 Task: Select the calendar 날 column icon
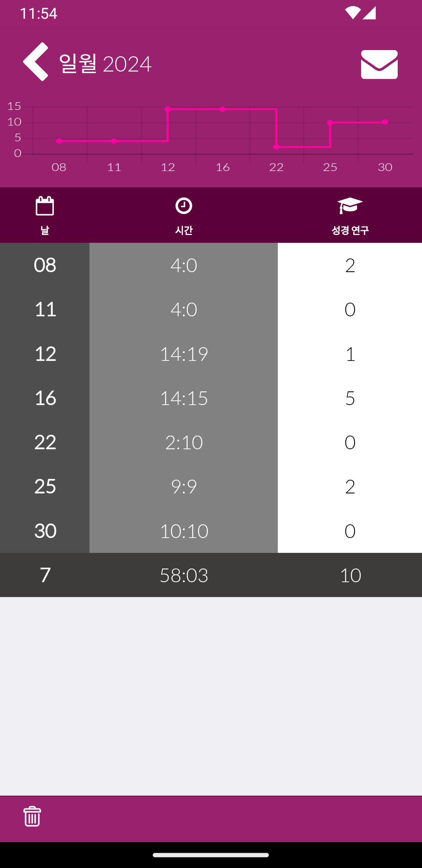[45, 206]
